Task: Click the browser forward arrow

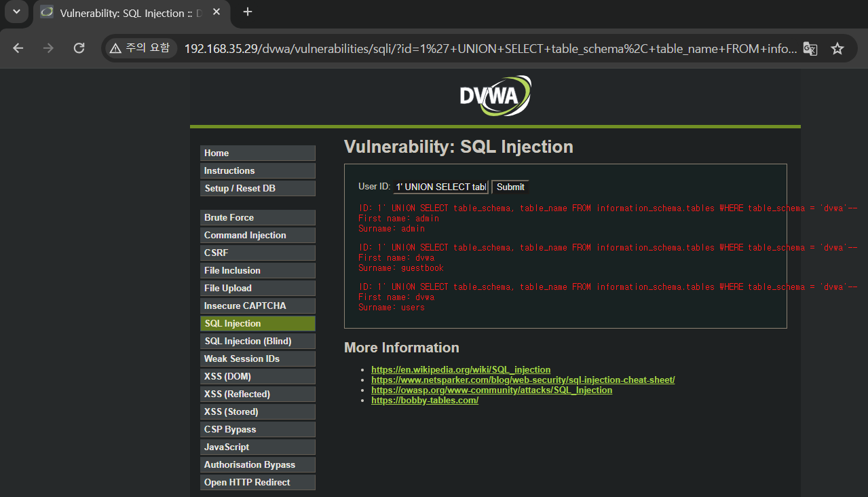Action: [48, 48]
